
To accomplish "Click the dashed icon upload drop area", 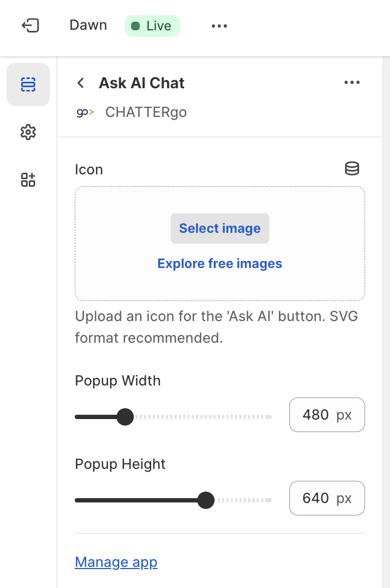I will (220, 244).
